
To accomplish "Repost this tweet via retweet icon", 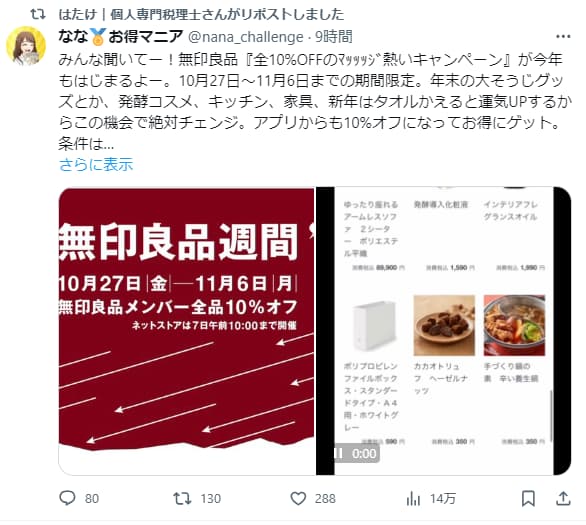I will click(x=182, y=498).
